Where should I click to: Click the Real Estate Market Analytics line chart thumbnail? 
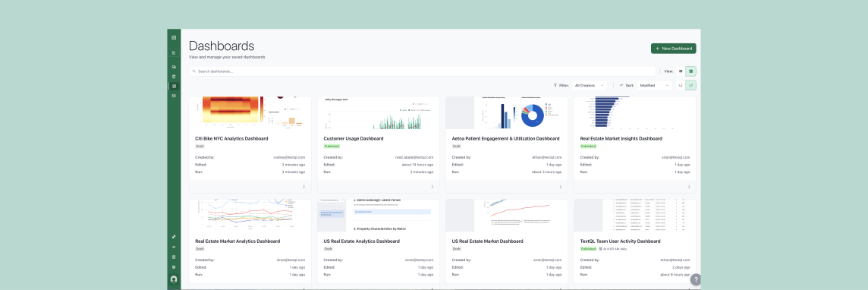pyautogui.click(x=250, y=216)
